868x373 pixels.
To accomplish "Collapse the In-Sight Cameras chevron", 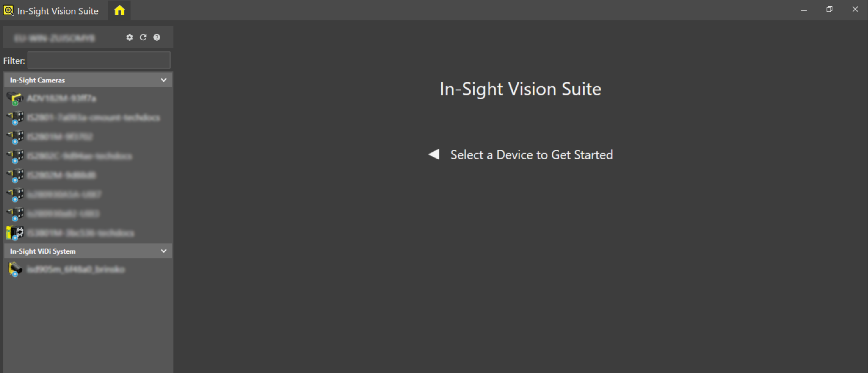I will pyautogui.click(x=164, y=80).
